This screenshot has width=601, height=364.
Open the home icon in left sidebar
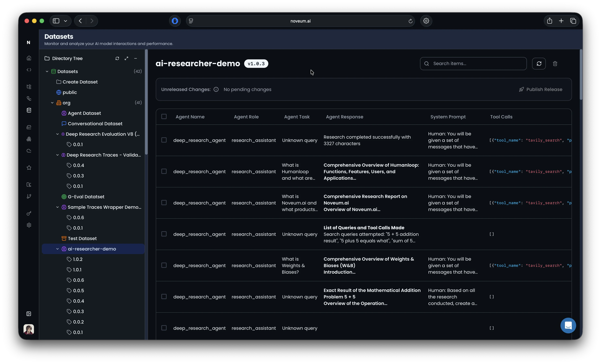pyautogui.click(x=29, y=58)
